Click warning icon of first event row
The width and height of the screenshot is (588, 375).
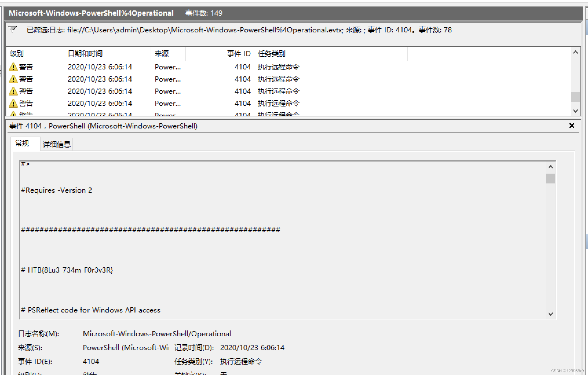coord(13,67)
